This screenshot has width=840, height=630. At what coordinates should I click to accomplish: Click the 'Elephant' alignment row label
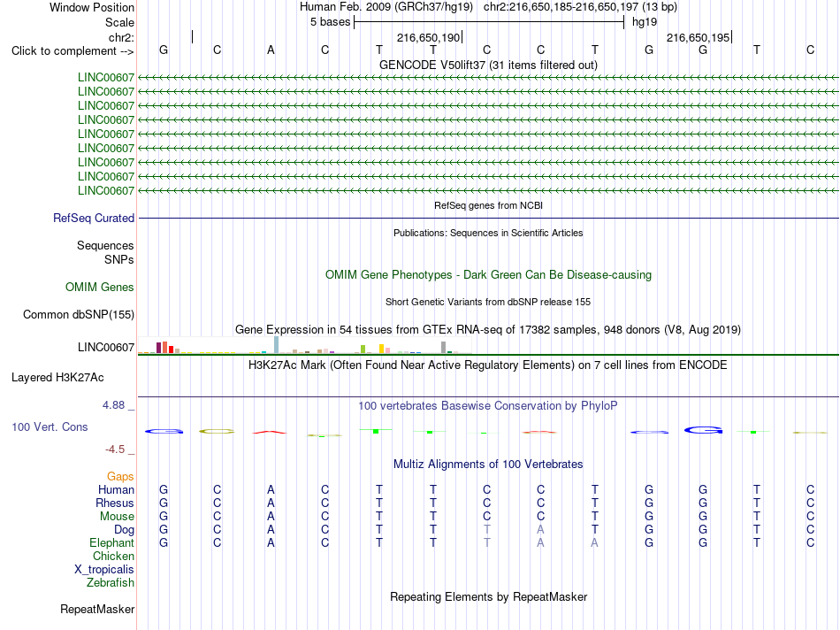[112, 542]
